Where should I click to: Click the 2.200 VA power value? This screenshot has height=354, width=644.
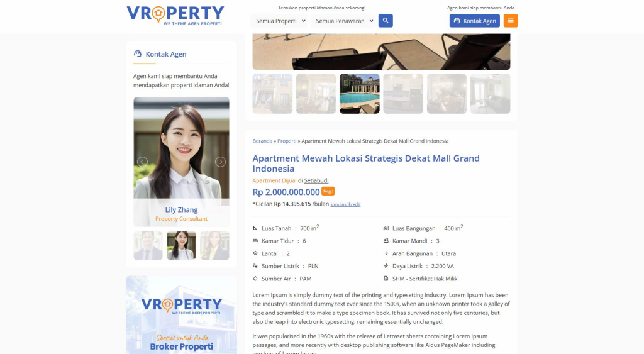pyautogui.click(x=442, y=266)
